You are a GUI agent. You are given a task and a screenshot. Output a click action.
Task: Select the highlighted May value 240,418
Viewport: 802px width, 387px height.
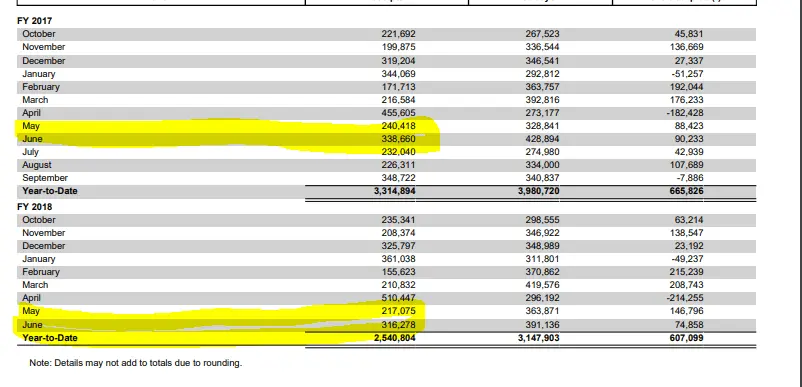(x=398, y=126)
